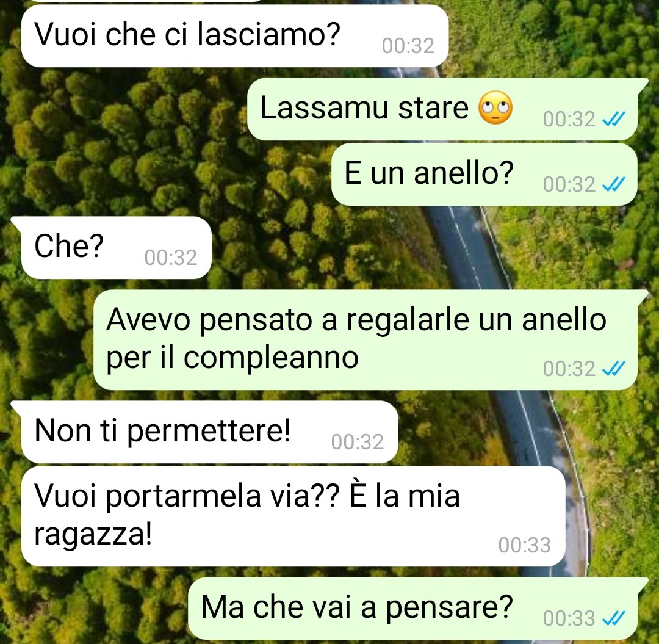
Task: Tap read checkmarks on Lassamu stare message
Action: coord(614,119)
